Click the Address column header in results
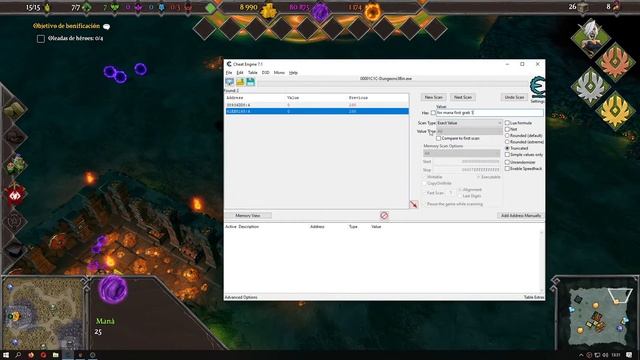 tap(235, 98)
